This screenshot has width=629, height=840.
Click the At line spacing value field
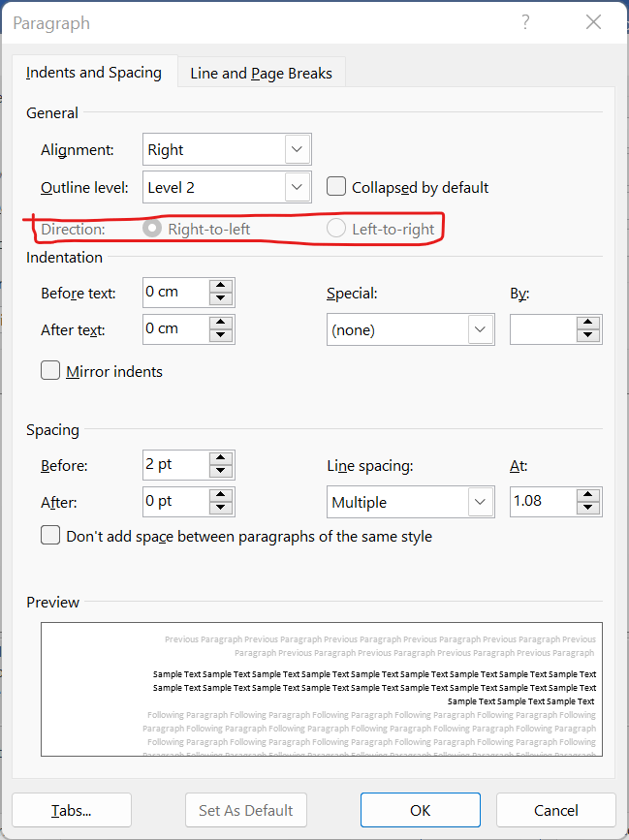(x=543, y=502)
